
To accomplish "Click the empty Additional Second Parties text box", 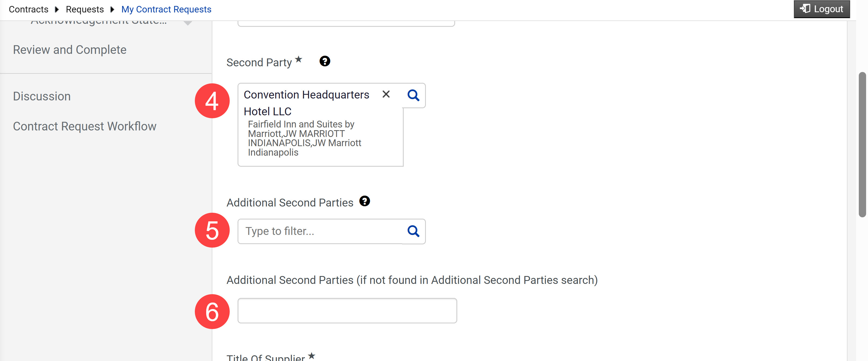I will [x=347, y=310].
